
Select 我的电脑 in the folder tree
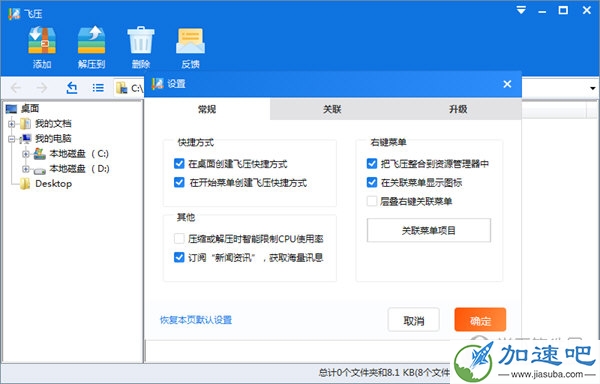[53, 138]
